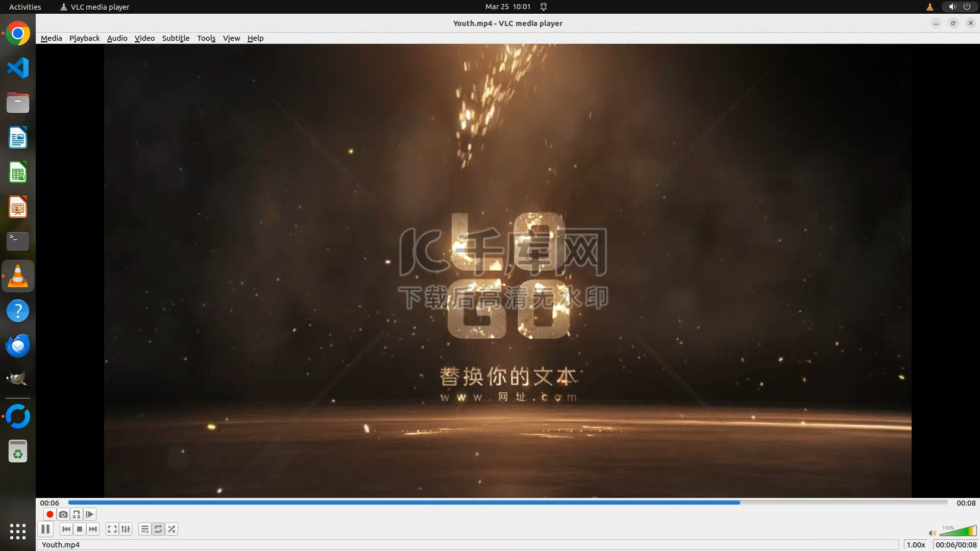This screenshot has height=551, width=980.
Task: Toggle random shuffle playback
Action: [x=172, y=529]
